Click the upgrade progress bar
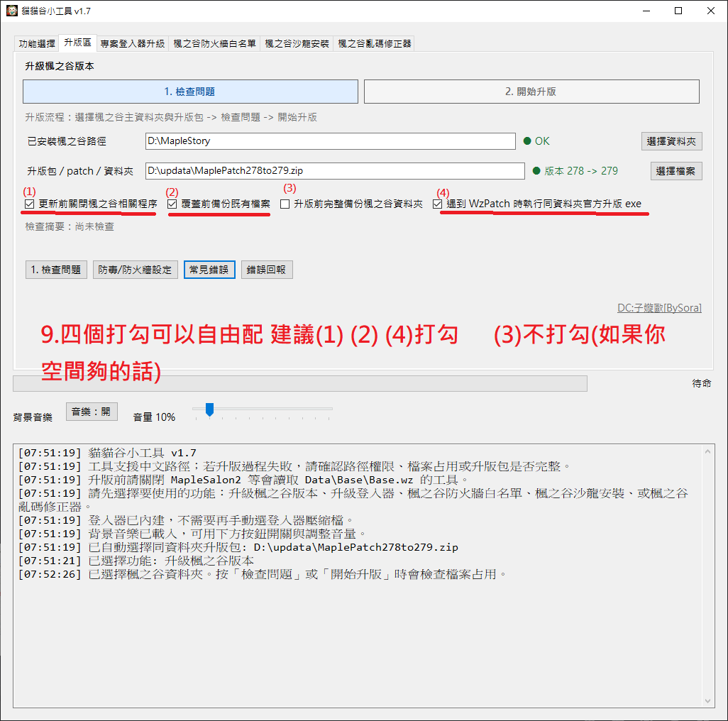 tap(300, 383)
